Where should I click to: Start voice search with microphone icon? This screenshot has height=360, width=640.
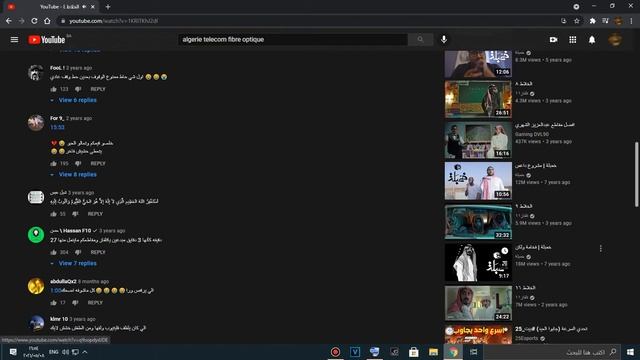pos(444,40)
